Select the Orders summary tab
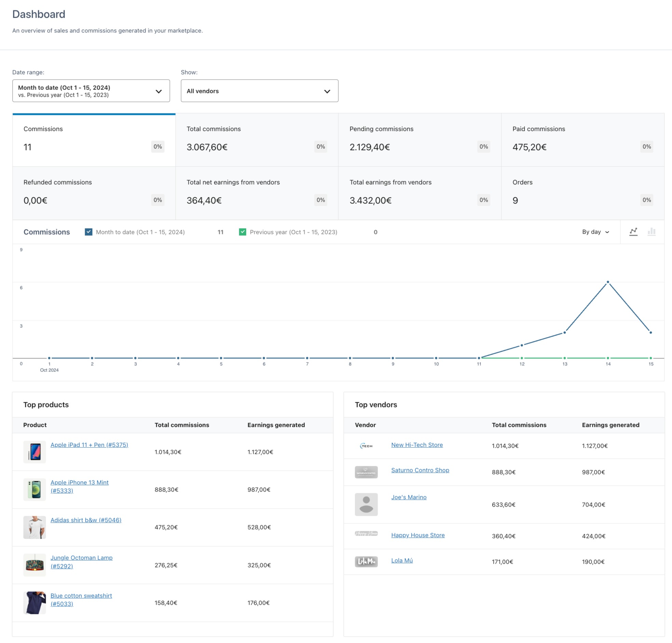672x643 pixels. 582,193
